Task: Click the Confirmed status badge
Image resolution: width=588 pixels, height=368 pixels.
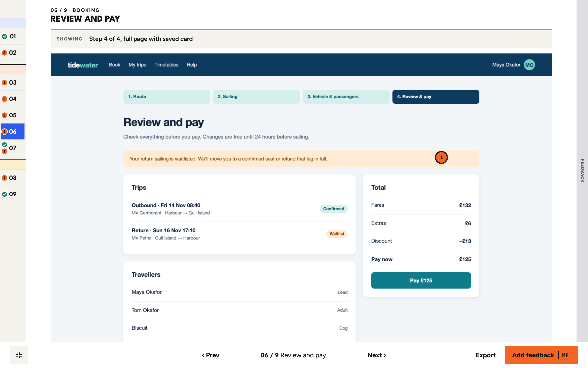Action: 333,209
